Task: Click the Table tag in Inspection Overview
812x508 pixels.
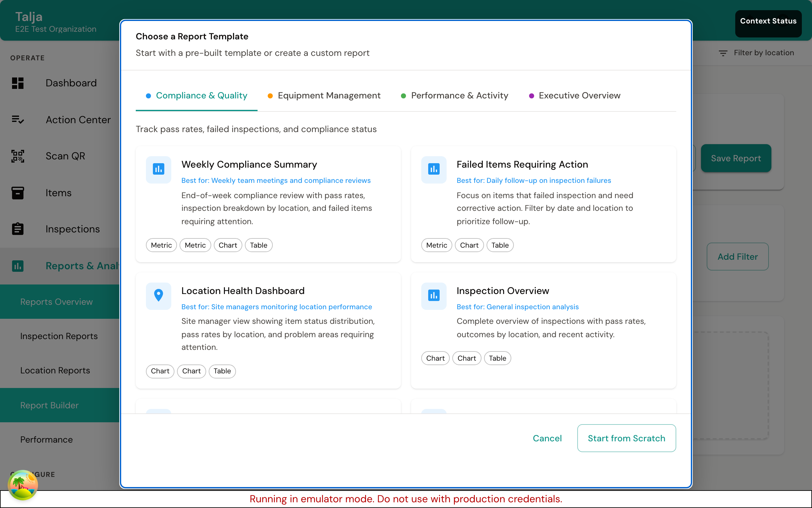Action: [497, 358]
